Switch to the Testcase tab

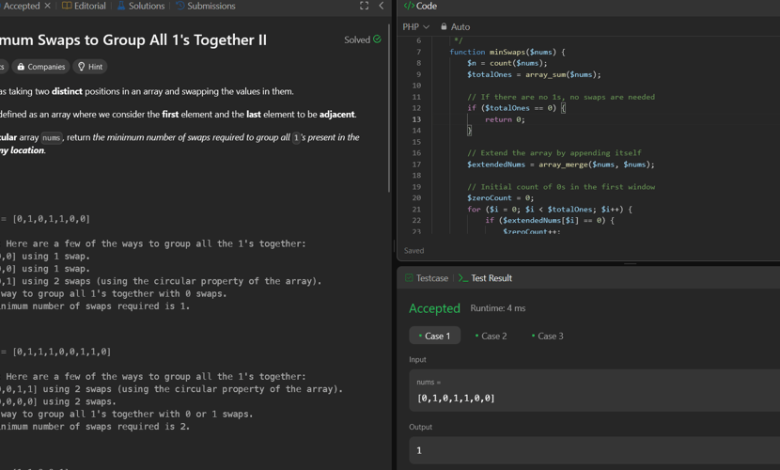[x=427, y=278]
